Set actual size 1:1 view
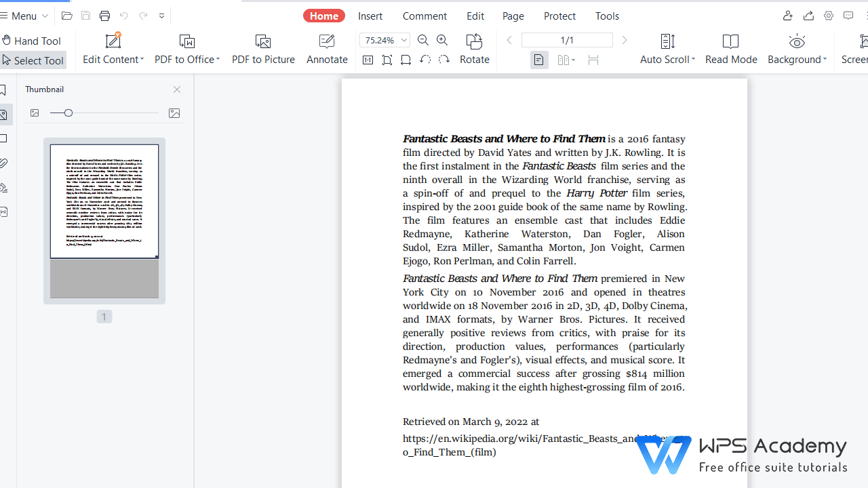Viewport: 868px width, 488px height. [368, 60]
